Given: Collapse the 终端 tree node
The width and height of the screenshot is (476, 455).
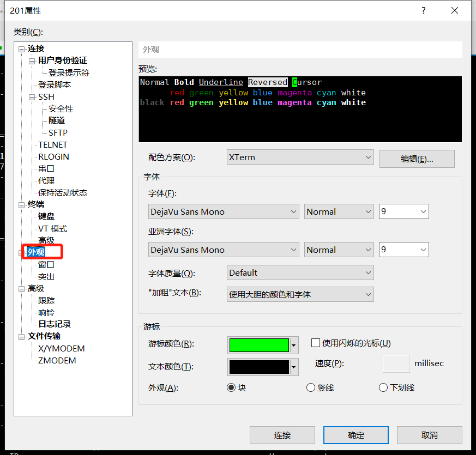Looking at the screenshot, I should point(22,205).
